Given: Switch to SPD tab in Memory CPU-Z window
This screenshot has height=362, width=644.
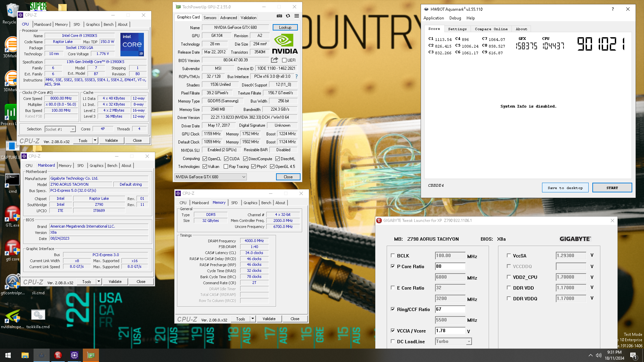Looking at the screenshot, I should pyautogui.click(x=234, y=203).
